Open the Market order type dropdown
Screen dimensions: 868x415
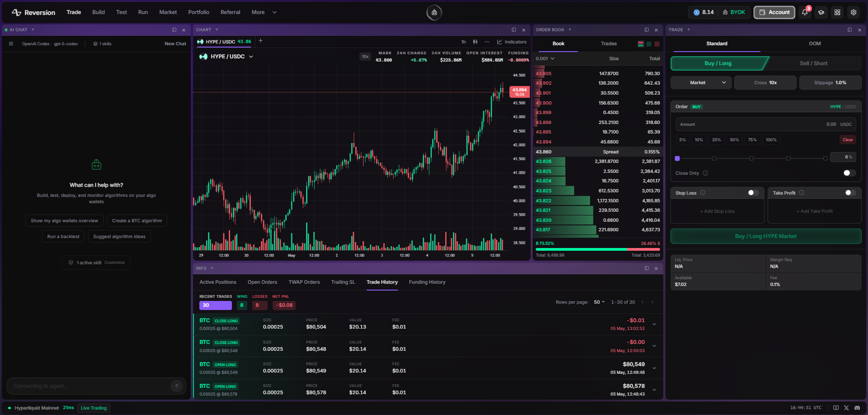click(701, 83)
